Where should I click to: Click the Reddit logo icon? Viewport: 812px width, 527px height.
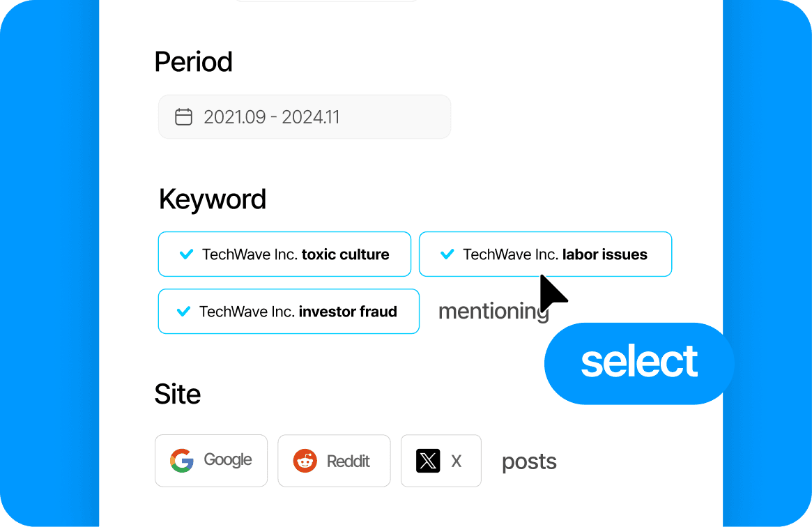coord(305,461)
